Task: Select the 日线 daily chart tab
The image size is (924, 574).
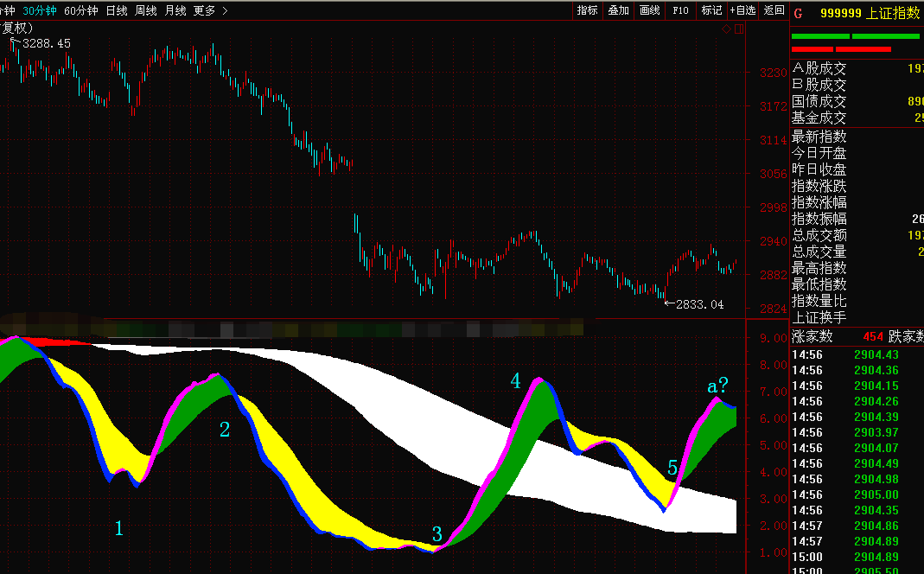Action: 117,10
